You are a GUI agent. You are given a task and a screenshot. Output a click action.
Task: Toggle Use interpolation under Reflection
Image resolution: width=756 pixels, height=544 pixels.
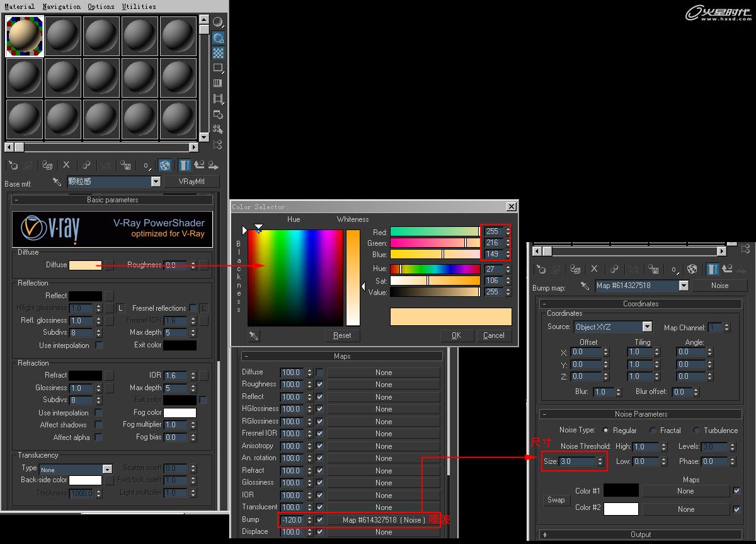tap(99, 345)
